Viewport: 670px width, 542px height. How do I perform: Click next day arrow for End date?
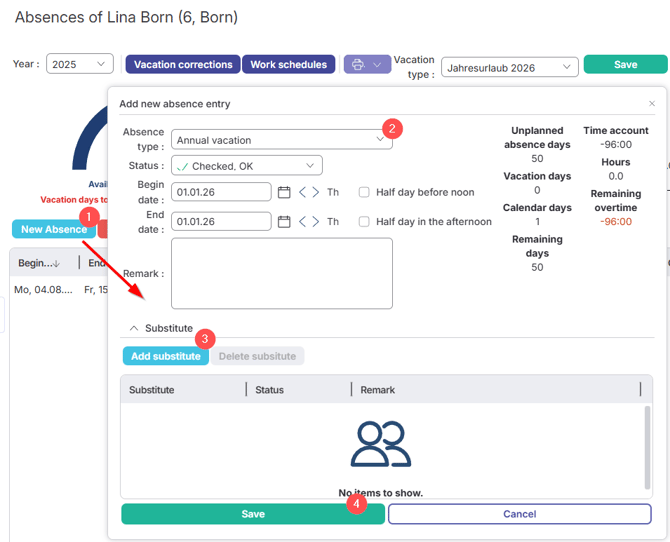point(316,222)
